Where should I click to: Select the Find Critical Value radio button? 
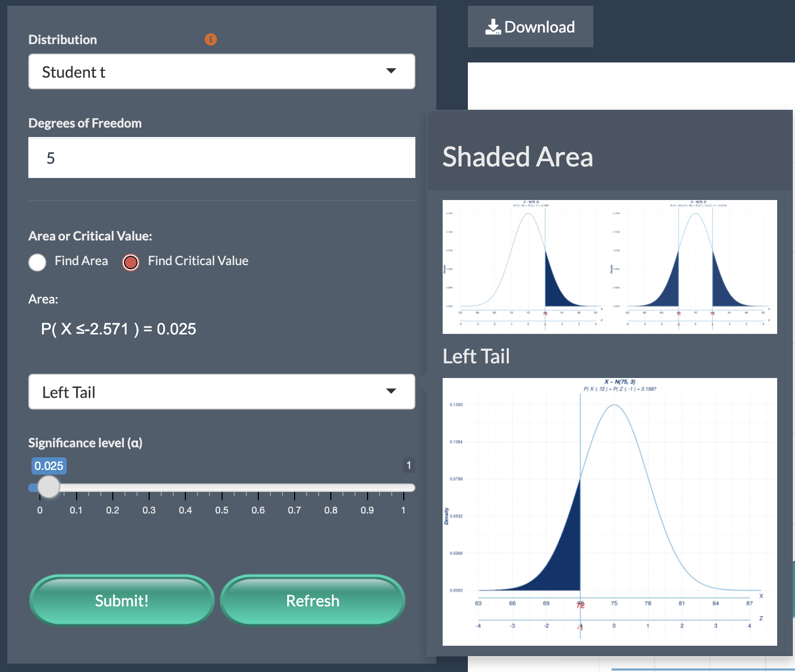(x=130, y=262)
